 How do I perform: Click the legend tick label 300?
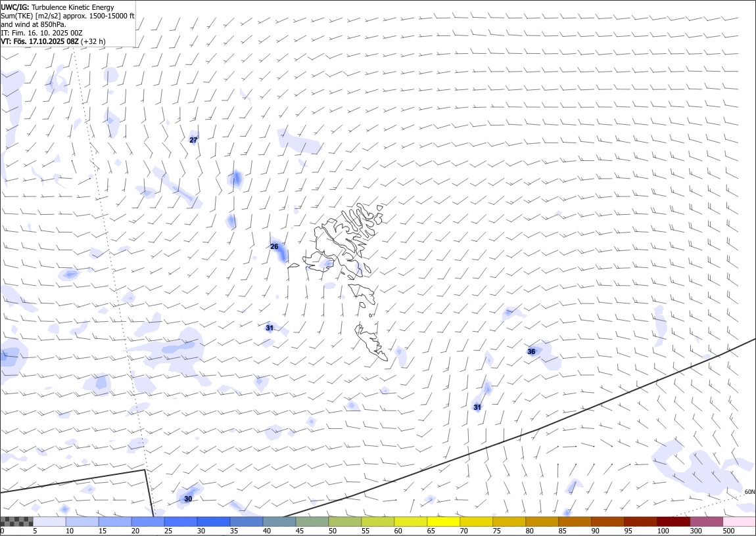tap(696, 531)
